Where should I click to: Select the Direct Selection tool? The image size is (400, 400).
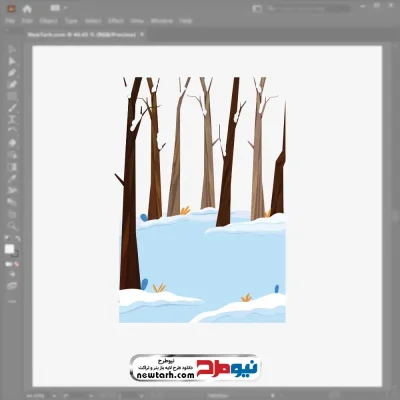pyautogui.click(x=12, y=61)
